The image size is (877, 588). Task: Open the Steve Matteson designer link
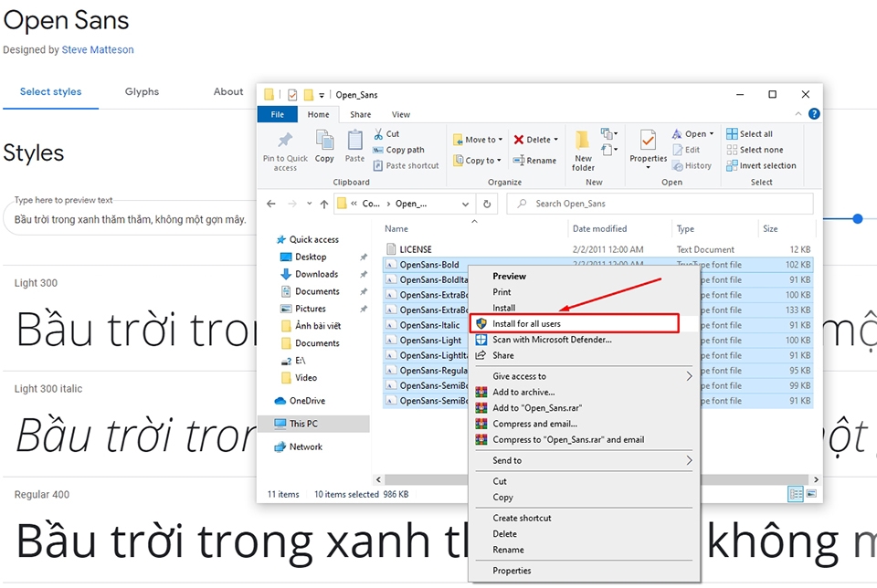click(98, 49)
